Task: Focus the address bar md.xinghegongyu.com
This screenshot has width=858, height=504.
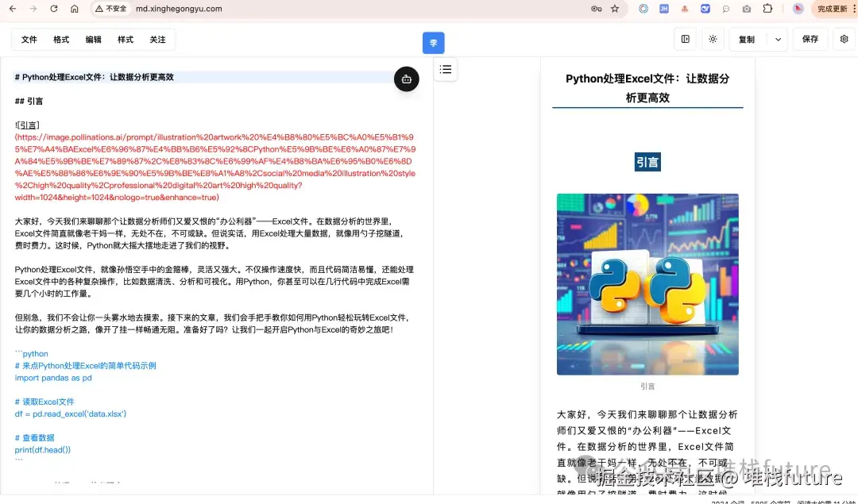Action: tap(179, 9)
